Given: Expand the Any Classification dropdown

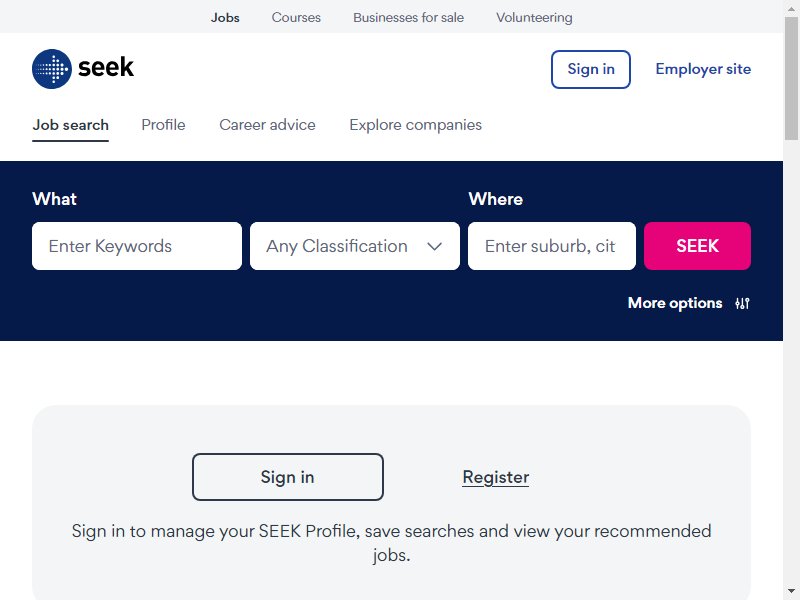Looking at the screenshot, I should pyautogui.click(x=355, y=246).
